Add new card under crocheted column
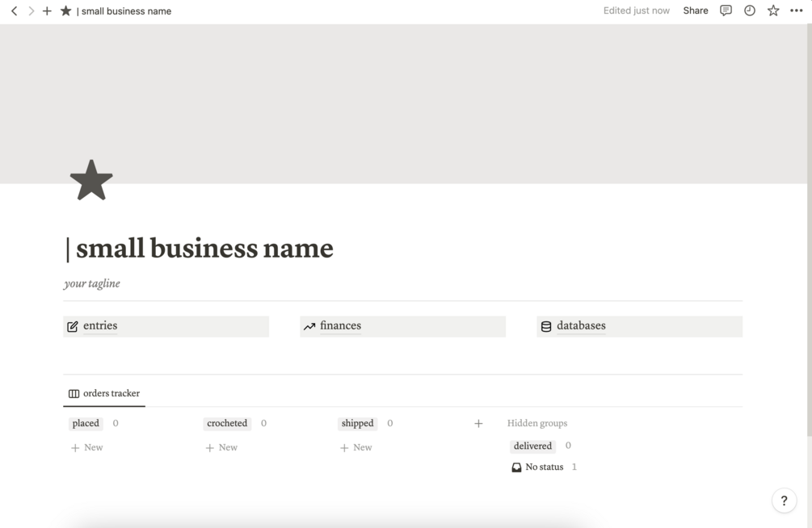 [x=221, y=447]
